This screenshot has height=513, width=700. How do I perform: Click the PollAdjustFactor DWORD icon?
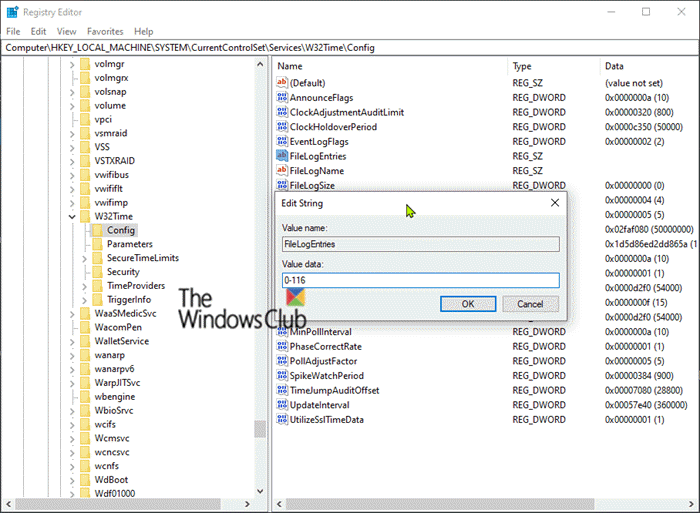[x=282, y=360]
